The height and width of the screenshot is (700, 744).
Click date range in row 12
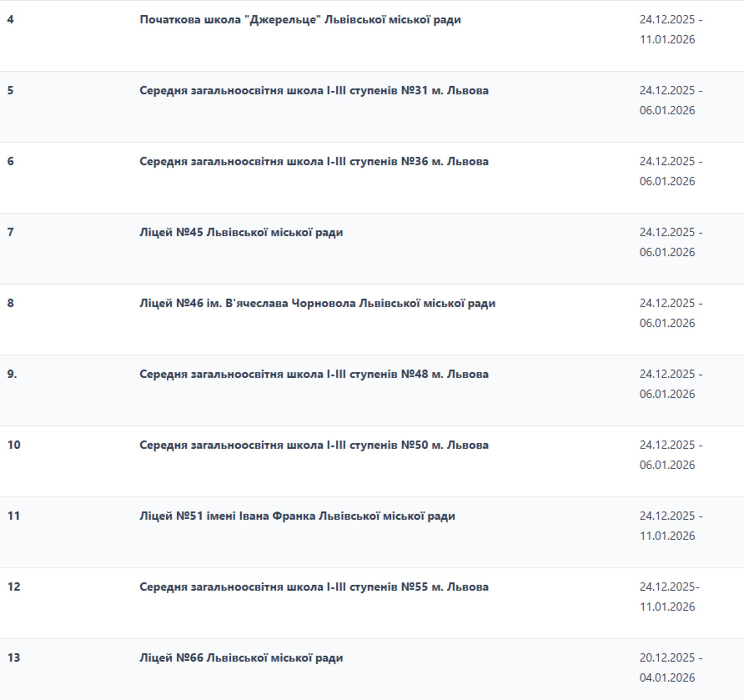pyautogui.click(x=669, y=597)
